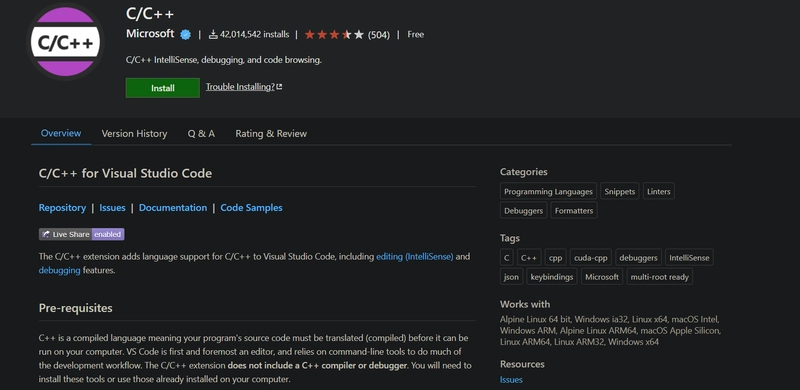The width and height of the screenshot is (800, 390).
Task: Select the Formatters category
Action: (x=574, y=210)
